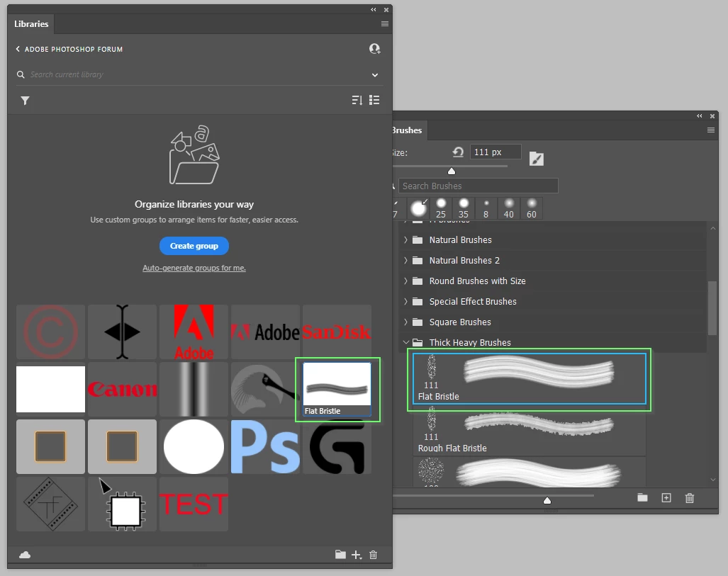
Task: Switch Libraries to list view
Action: (x=374, y=100)
